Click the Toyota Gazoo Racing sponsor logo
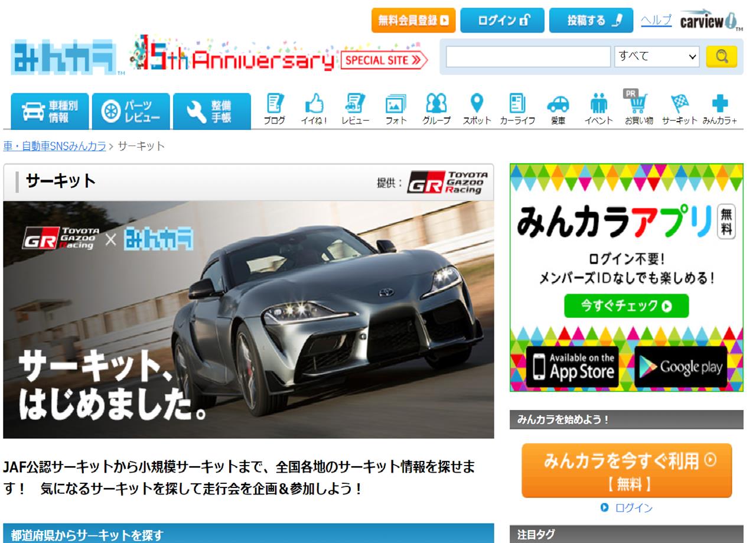Viewport: 756px width, 543px height. [448, 183]
